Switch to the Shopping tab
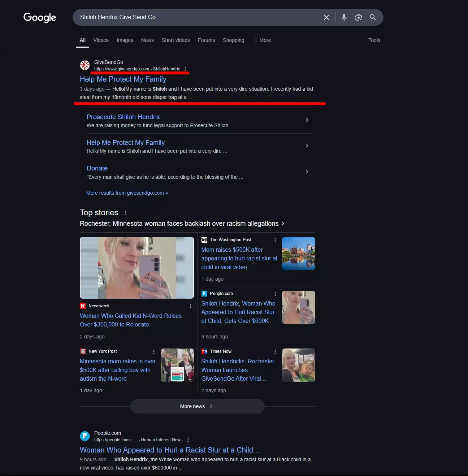Screen dimensions: 468x476 [x=234, y=40]
